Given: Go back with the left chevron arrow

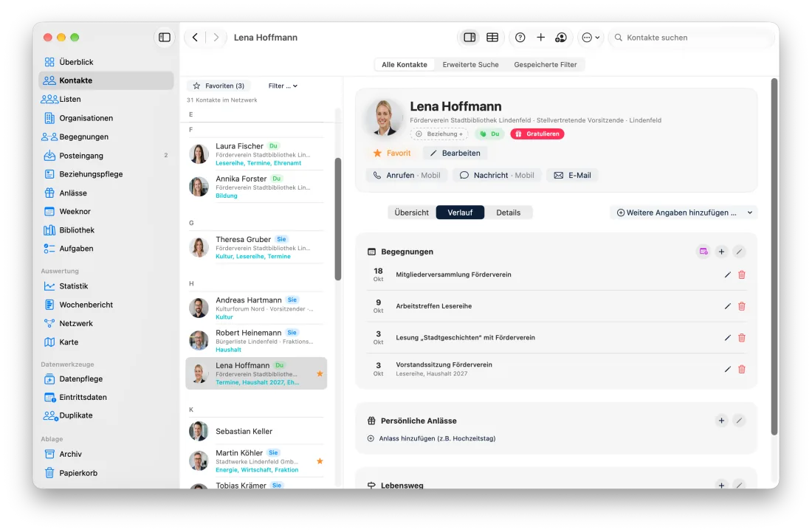Looking at the screenshot, I should pos(195,37).
